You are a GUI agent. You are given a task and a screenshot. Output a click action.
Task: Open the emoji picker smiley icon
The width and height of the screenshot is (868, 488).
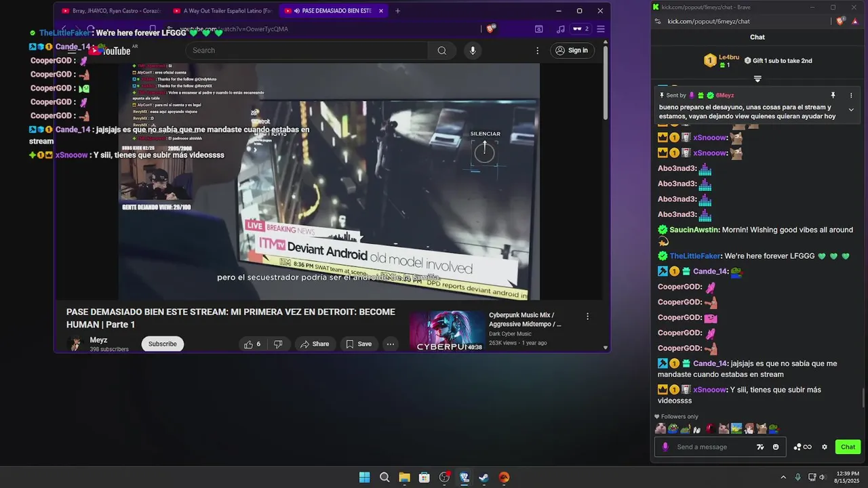(776, 447)
